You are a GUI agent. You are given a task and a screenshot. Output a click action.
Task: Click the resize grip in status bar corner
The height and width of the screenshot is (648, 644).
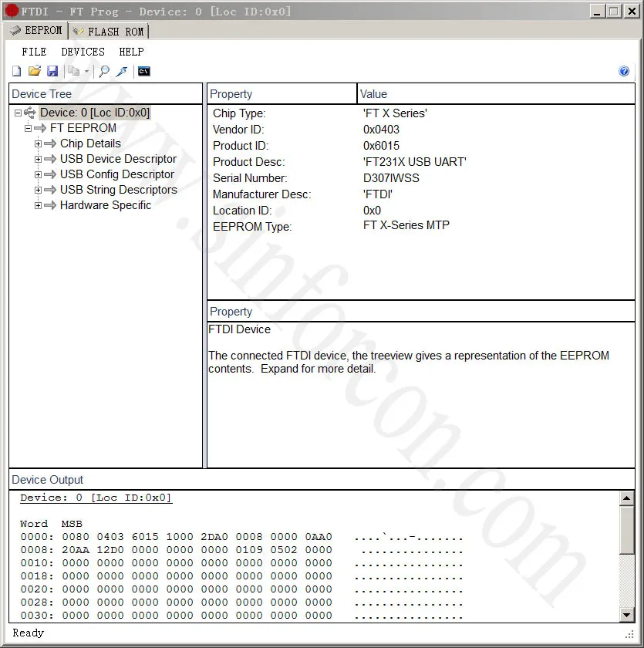coord(629,634)
